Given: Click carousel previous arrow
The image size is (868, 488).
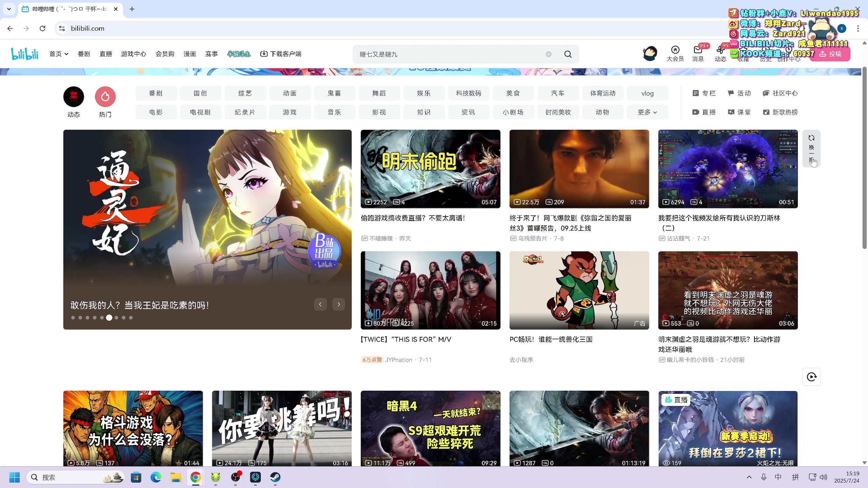Looking at the screenshot, I should (x=320, y=304).
